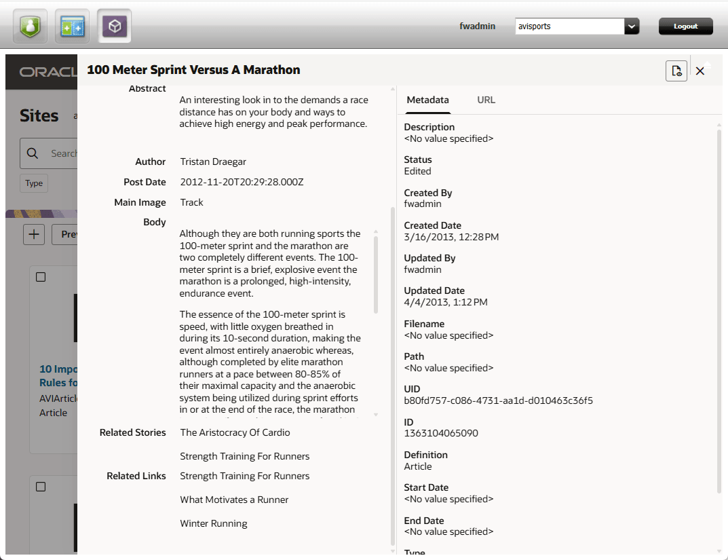Open the 10 Important Rules article link
The image size is (728, 560).
pyautogui.click(x=56, y=375)
